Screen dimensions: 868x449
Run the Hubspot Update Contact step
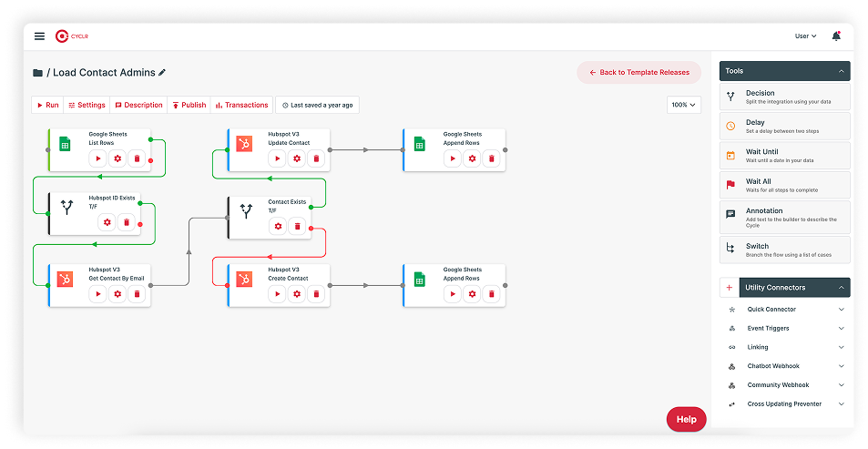(x=277, y=158)
